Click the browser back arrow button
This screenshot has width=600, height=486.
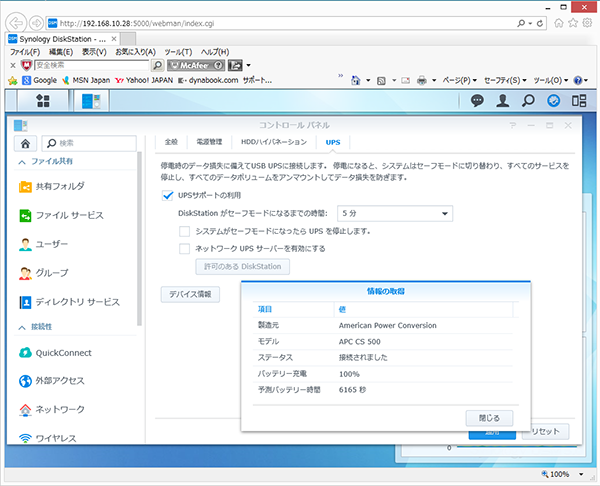[x=16, y=23]
